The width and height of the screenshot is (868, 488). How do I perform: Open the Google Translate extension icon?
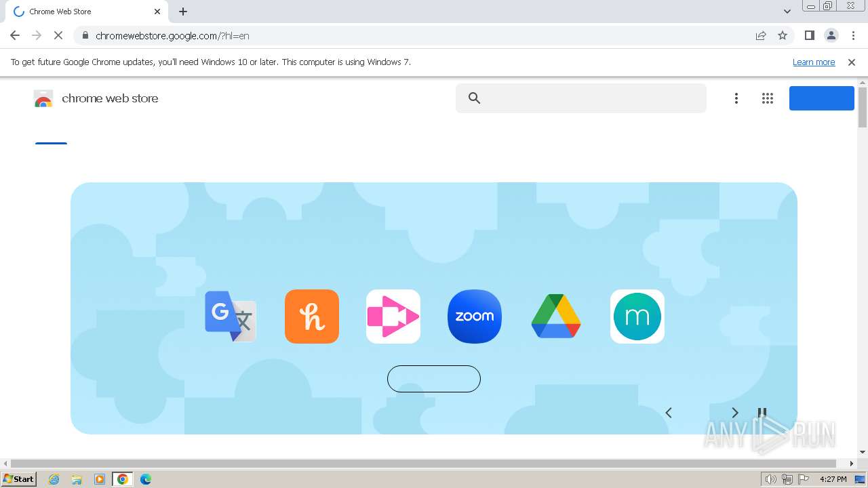231,317
